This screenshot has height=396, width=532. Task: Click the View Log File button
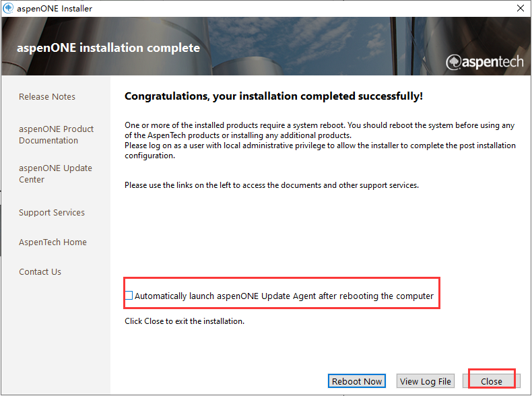point(425,381)
